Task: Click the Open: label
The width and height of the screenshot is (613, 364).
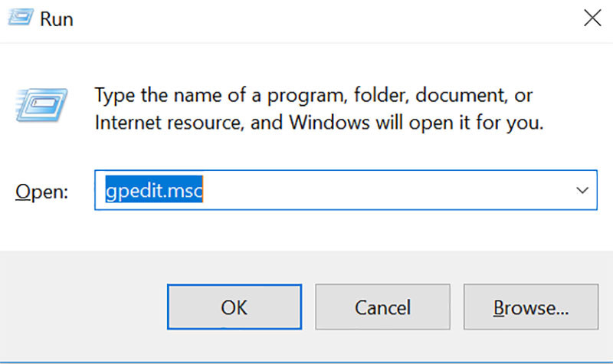Action: [42, 192]
